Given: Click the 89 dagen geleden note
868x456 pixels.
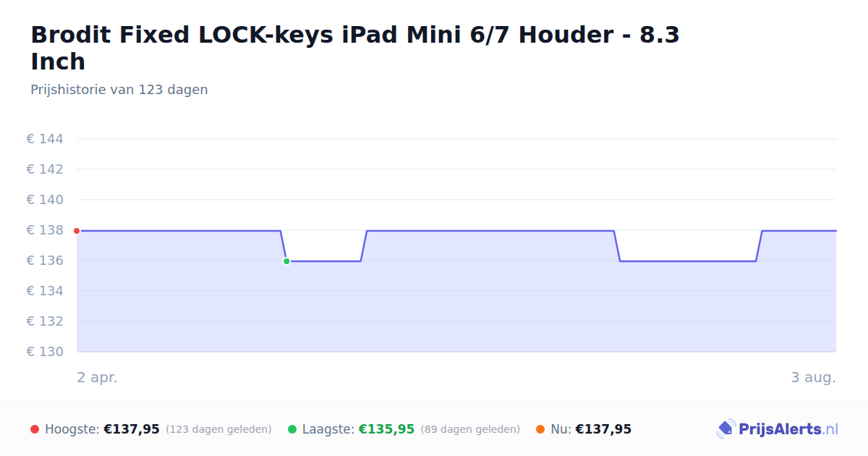Looking at the screenshot, I should coord(470,429).
